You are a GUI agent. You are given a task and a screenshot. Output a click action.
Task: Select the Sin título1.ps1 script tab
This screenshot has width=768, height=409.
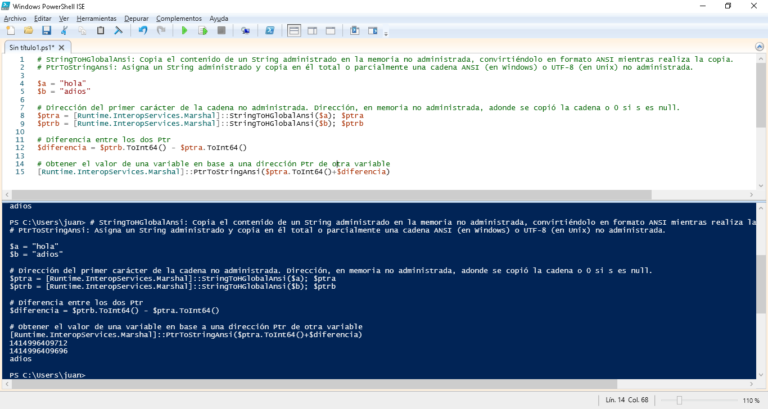[32, 47]
